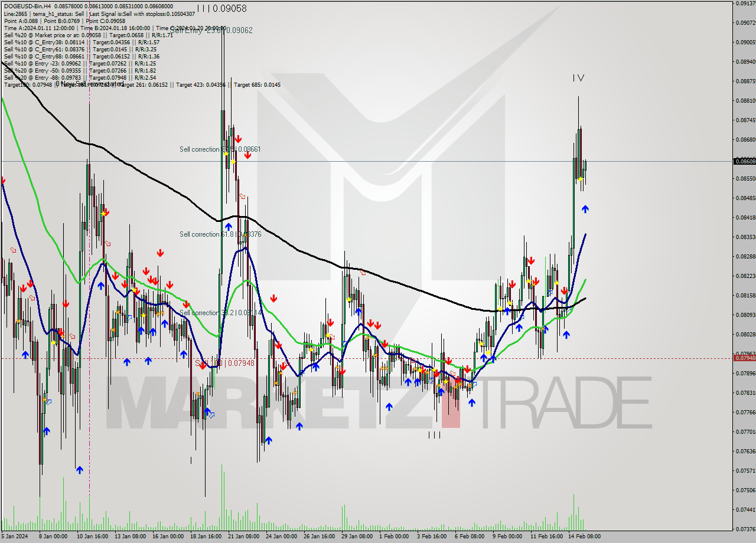
Task: Click the 0.07571 price axis label
Action: tap(745, 471)
